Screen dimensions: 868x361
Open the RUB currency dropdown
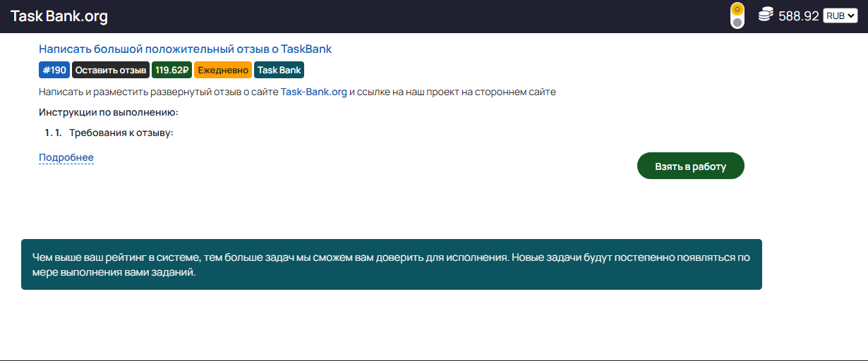click(840, 16)
